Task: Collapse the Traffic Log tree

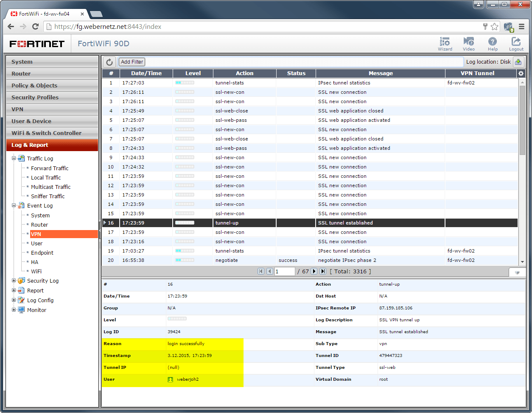Action: [x=14, y=158]
